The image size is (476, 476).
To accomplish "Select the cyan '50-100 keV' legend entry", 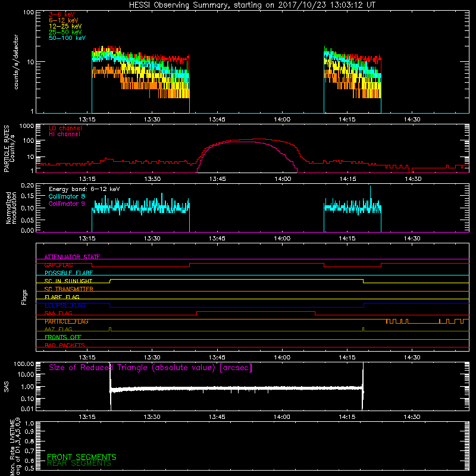I will tap(67, 38).
